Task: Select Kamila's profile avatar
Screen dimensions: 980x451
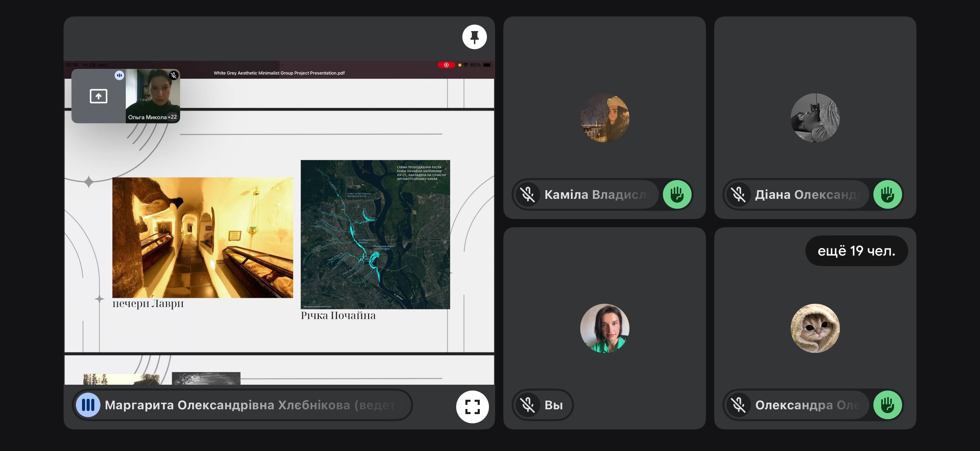Action: (x=604, y=118)
